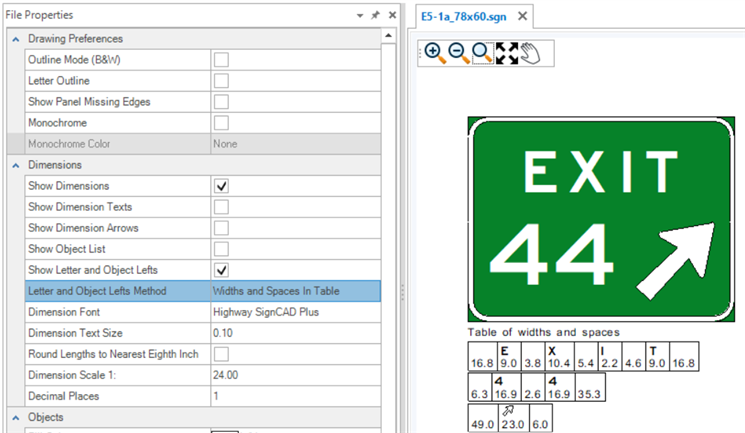Disable Show Letter and Object Lefts
The image size is (745, 433).
[x=222, y=270]
